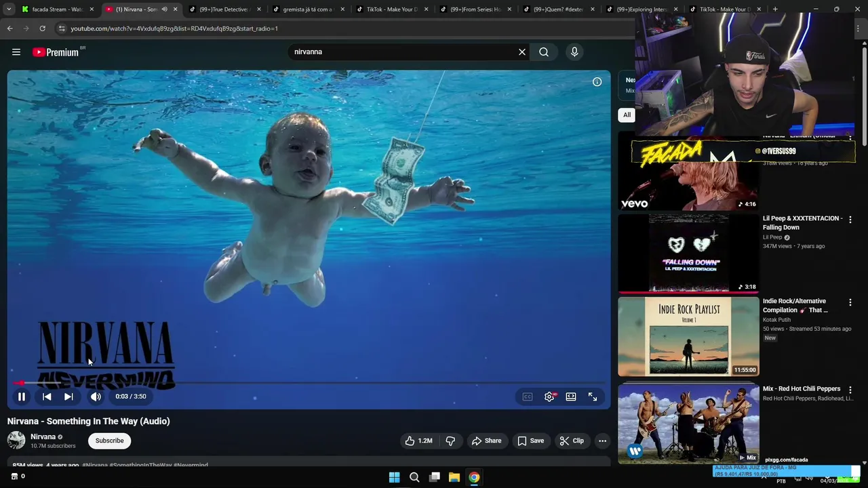Save the video to a playlist

[530, 441]
